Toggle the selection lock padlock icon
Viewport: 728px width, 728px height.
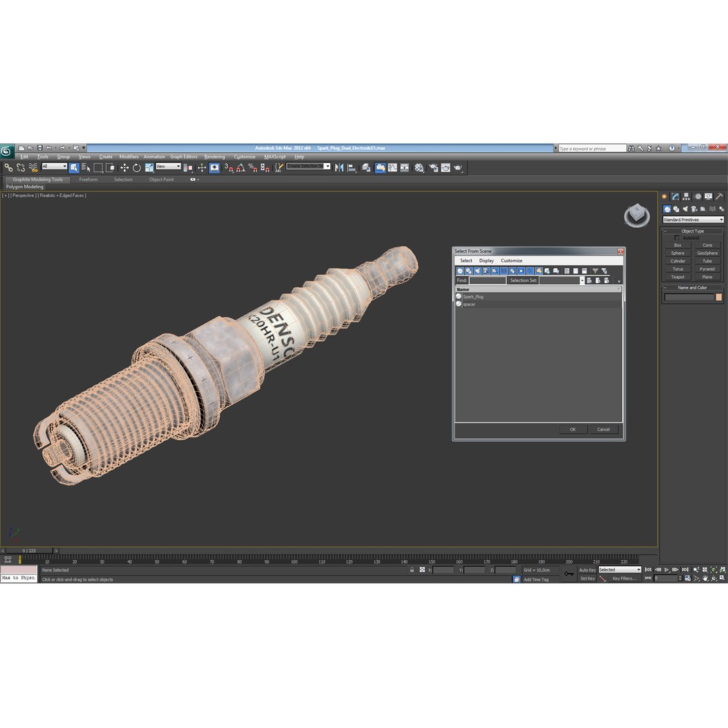coord(412,570)
